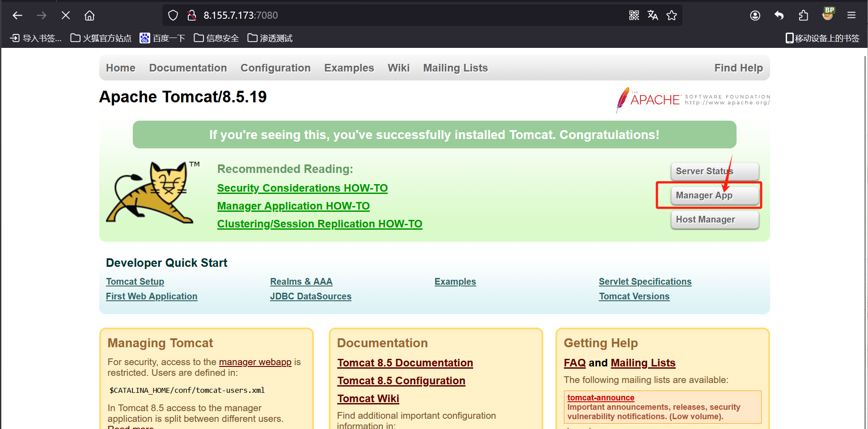Open the First Web Application link
The image size is (868, 429).
[152, 296]
